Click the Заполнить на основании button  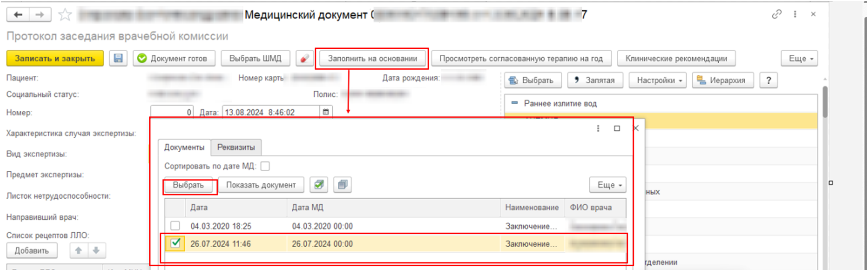click(372, 59)
